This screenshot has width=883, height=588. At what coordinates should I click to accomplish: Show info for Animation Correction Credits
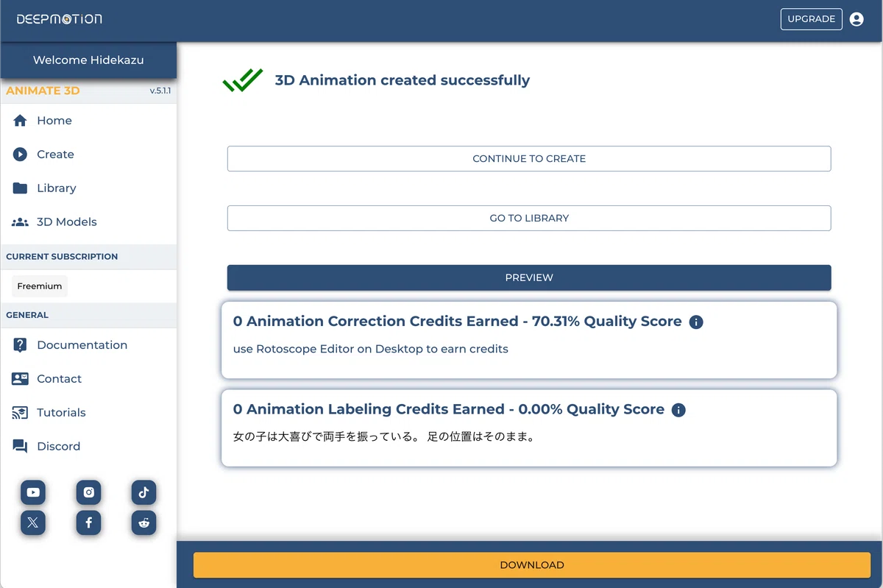point(696,322)
